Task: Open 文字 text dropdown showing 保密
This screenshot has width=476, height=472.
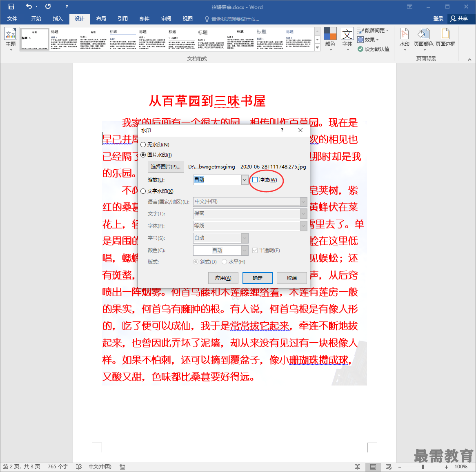Action: pos(303,214)
